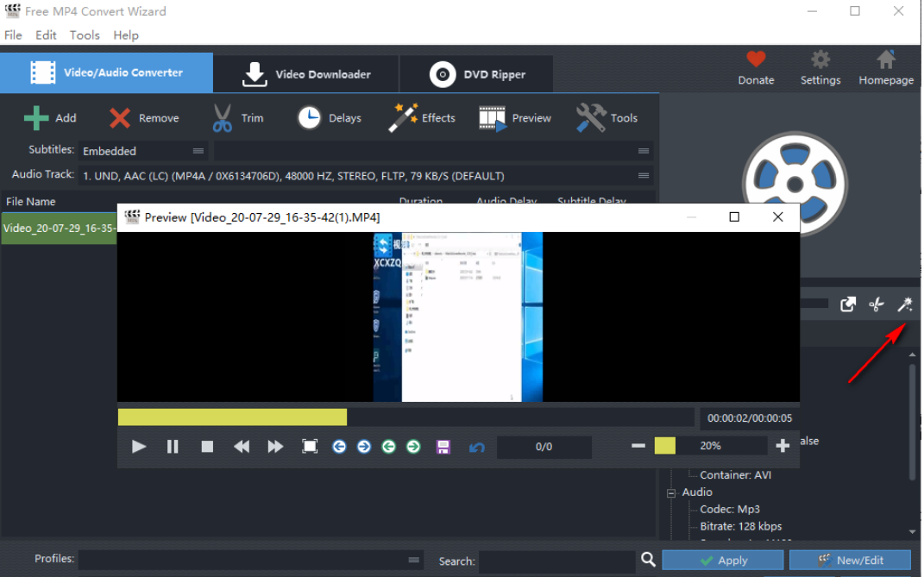
Task: Switch to the Video/Audio Converter tab
Action: pos(107,72)
